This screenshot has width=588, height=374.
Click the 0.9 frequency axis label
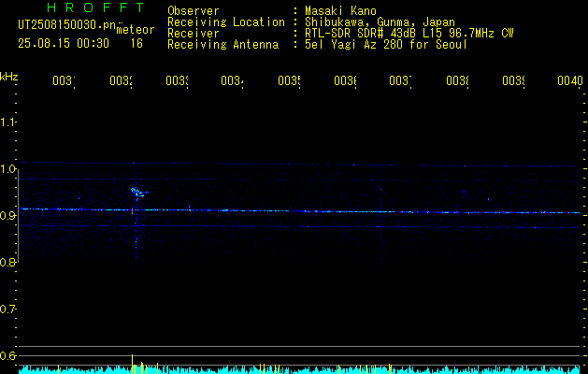point(7,215)
